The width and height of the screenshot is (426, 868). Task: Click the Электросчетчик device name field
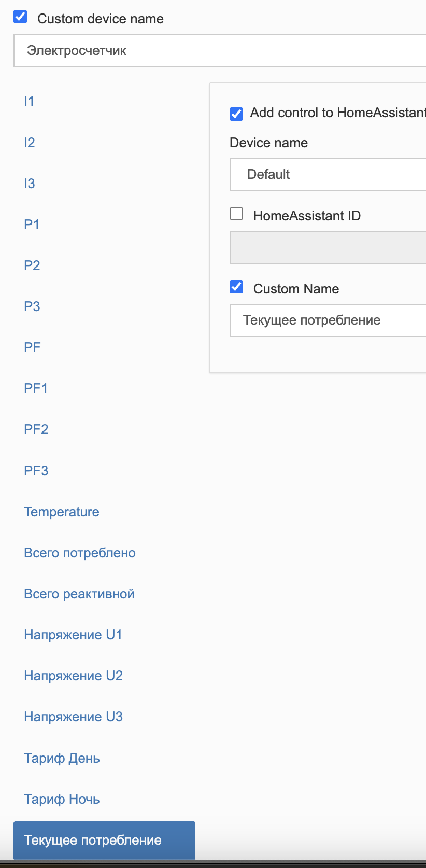click(220, 50)
